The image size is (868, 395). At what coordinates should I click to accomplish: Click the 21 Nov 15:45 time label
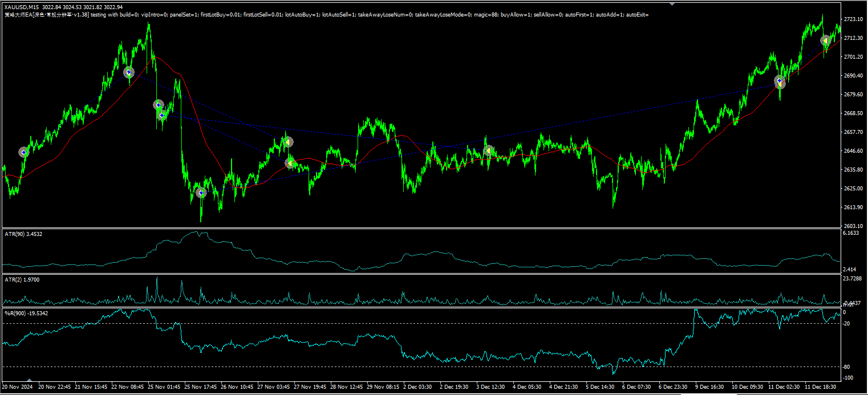(x=91, y=386)
